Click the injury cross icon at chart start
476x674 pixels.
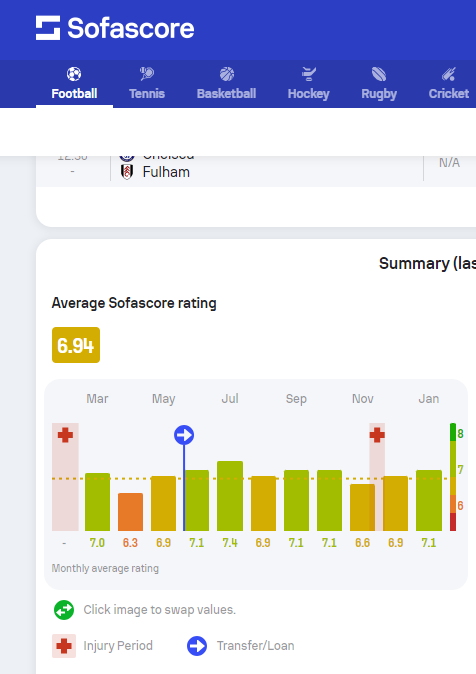point(65,435)
